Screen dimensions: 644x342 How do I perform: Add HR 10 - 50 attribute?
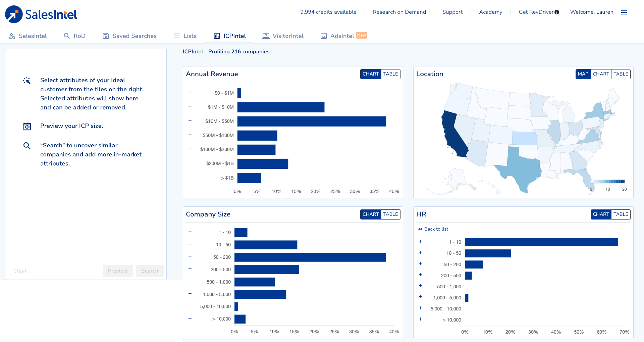(x=421, y=252)
